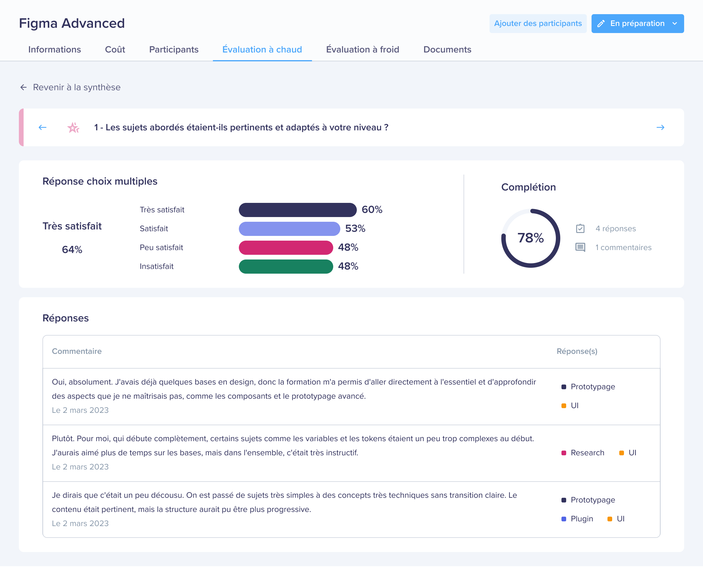Click the clipboard check icon beside 4 réponses

point(580,228)
